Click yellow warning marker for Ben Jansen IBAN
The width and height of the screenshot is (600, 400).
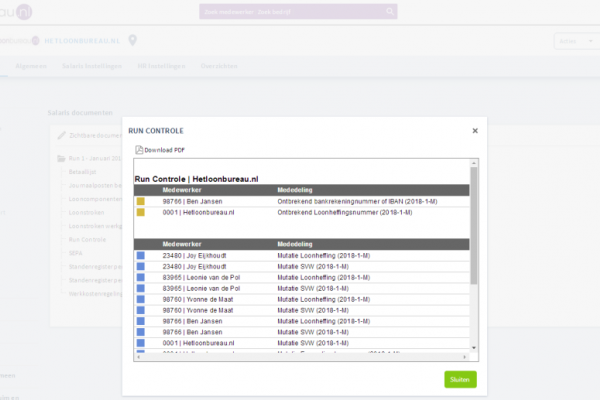tap(141, 201)
